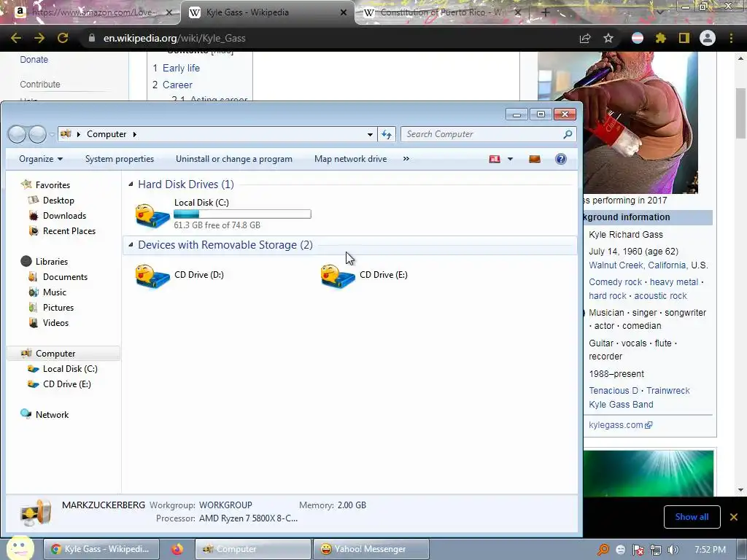Follow the Early life contents link
This screenshot has height=560, width=747.
coord(181,68)
